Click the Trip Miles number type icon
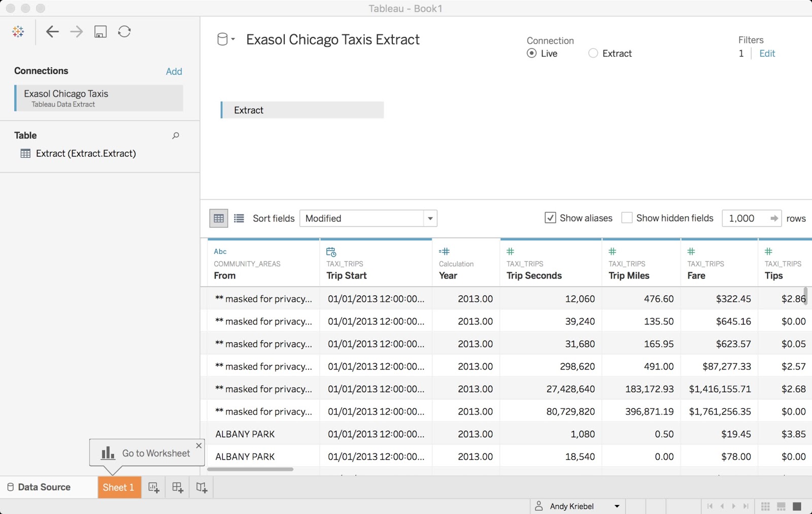 tap(613, 251)
